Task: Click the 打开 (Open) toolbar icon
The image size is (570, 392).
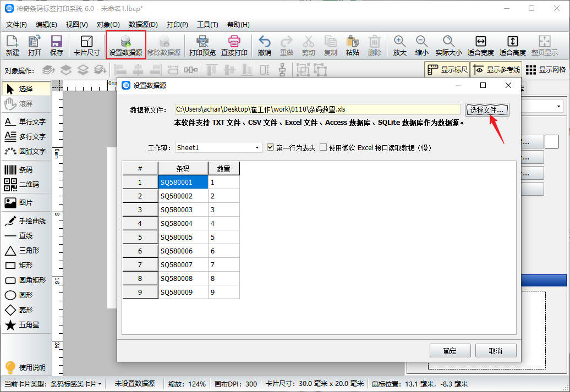Action: coord(35,46)
